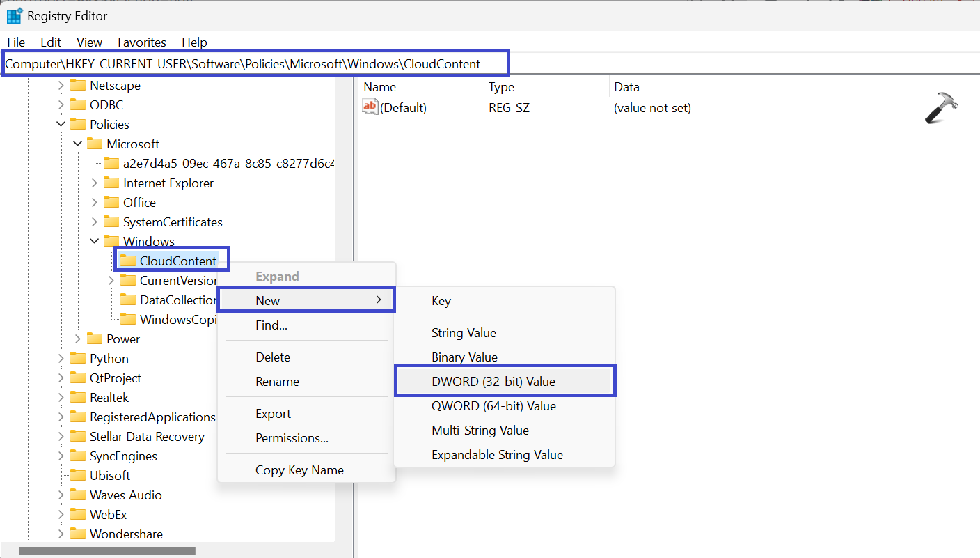Click the registry path address bar
980x558 pixels.
[255, 64]
